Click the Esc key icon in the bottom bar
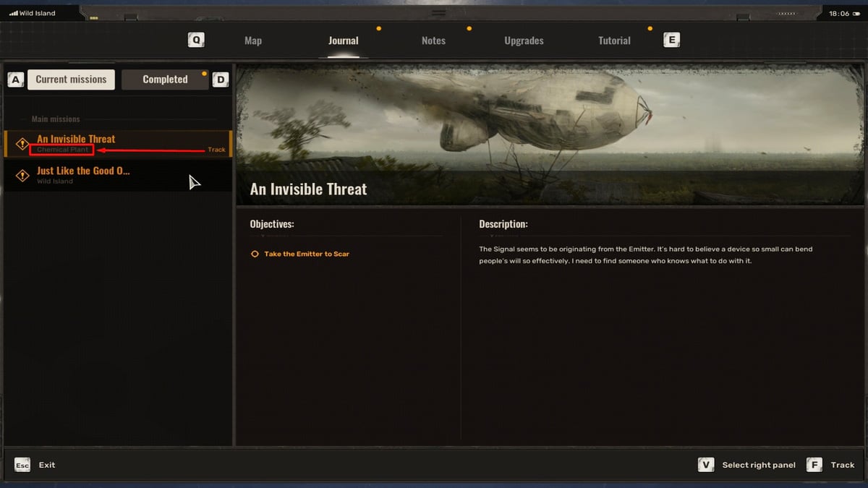Screen dimensions: 868x488 (22, 465)
